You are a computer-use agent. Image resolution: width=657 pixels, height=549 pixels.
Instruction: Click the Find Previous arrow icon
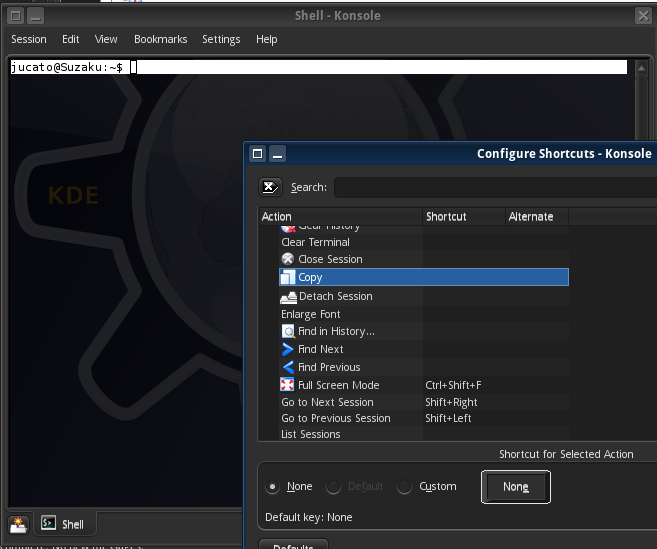click(288, 367)
